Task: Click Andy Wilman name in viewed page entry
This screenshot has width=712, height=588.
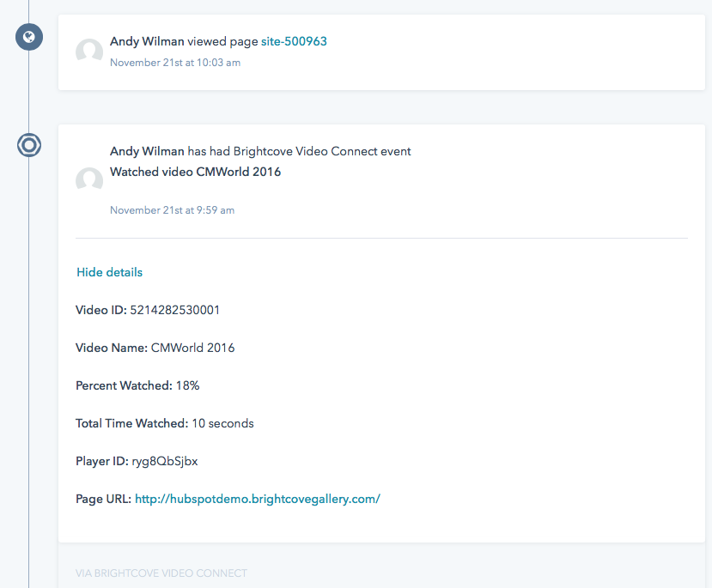Action: click(147, 41)
